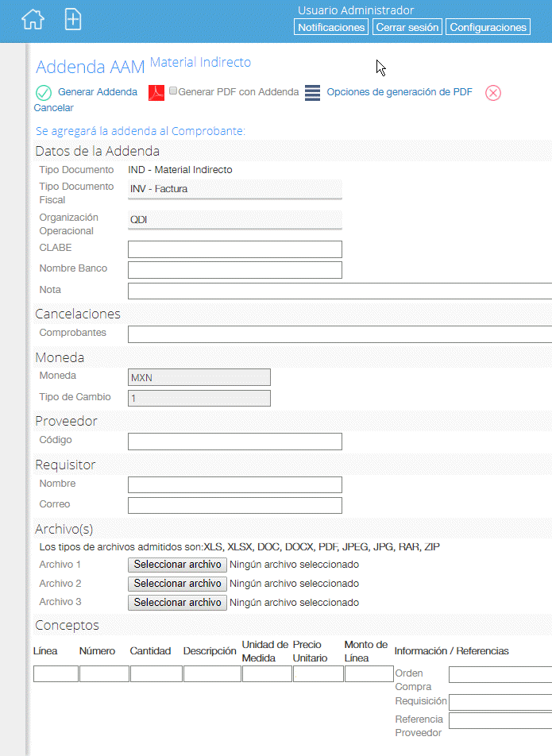Image resolution: width=552 pixels, height=756 pixels.
Task: Open Configuraciones menu
Action: pyautogui.click(x=488, y=27)
